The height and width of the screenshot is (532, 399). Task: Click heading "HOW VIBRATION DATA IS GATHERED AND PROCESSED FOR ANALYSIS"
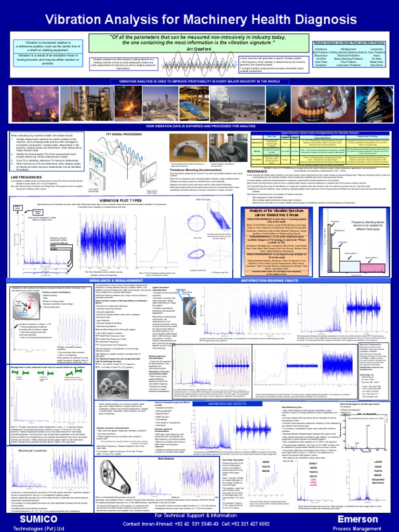pos(201,126)
